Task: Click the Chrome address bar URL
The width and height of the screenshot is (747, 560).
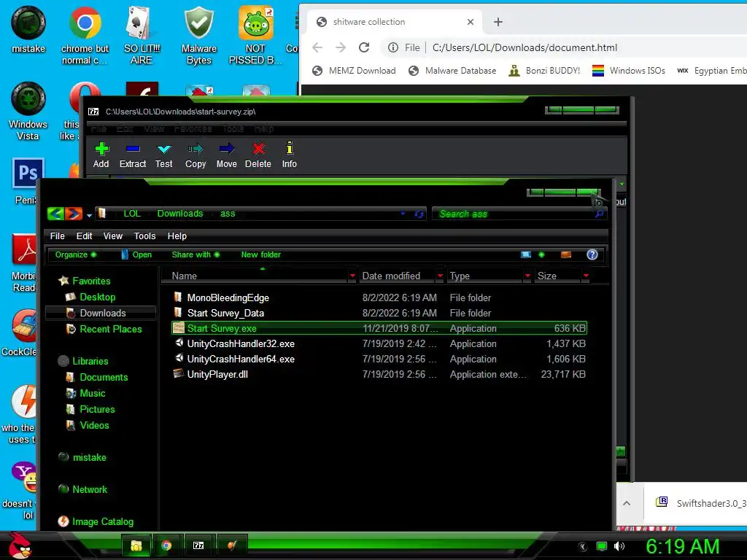Action: (525, 47)
